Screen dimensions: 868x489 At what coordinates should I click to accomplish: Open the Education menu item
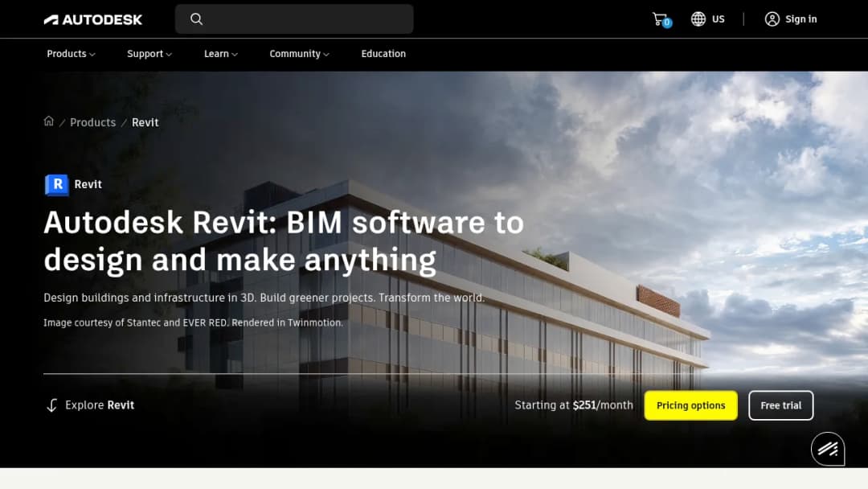(x=383, y=54)
